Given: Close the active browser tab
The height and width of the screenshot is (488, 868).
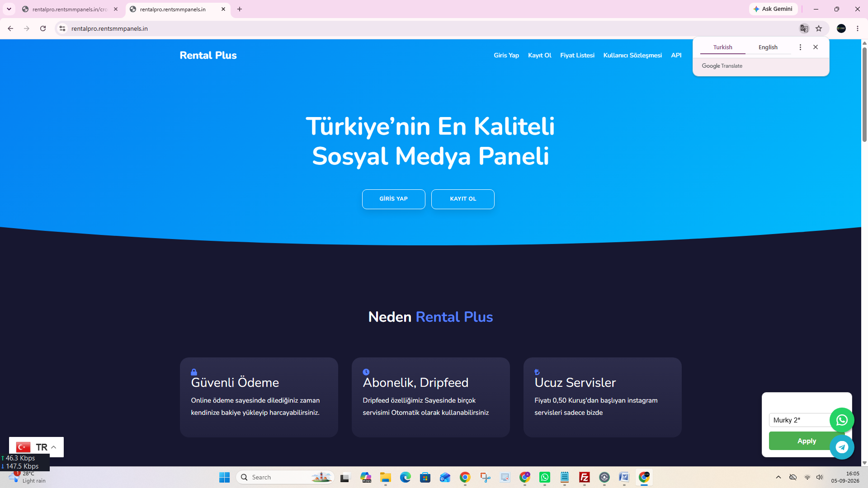Looking at the screenshot, I should pyautogui.click(x=223, y=9).
